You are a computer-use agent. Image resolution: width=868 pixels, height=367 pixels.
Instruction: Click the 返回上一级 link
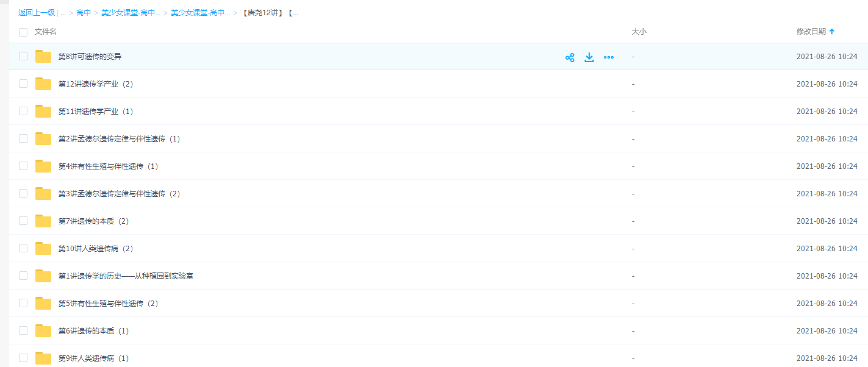[36, 13]
